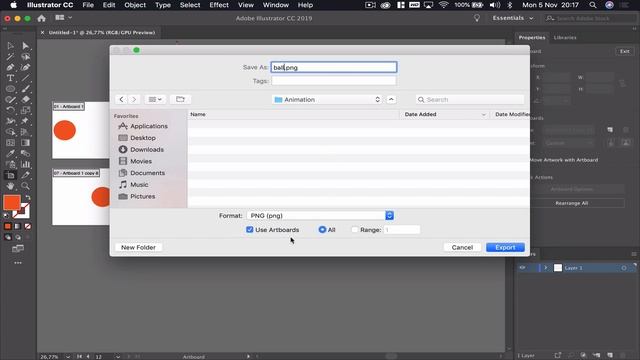Select the Zoom tool
This screenshot has width=640, height=360.
[x=25, y=186]
